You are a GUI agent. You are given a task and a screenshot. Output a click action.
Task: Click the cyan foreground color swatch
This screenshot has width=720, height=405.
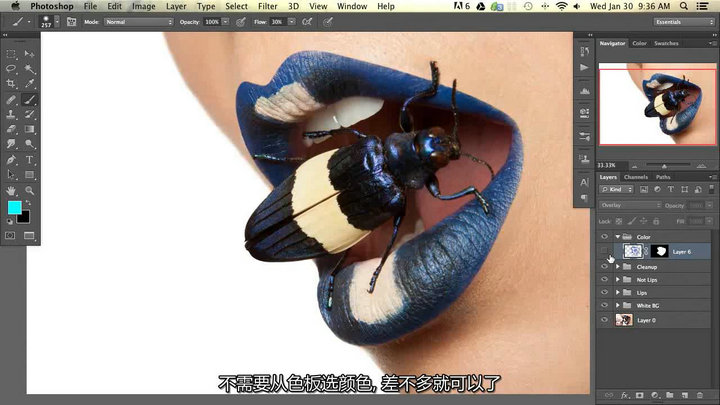[14, 207]
